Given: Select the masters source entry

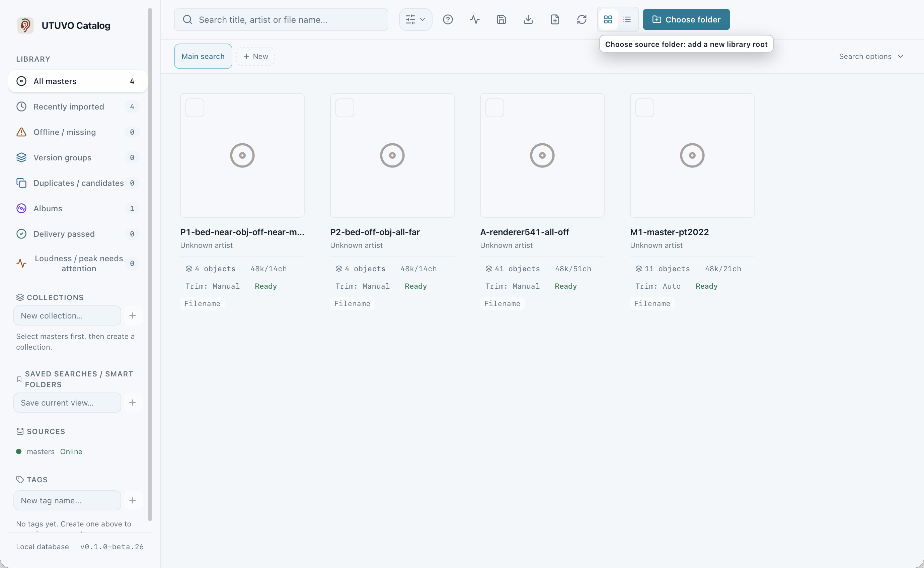Looking at the screenshot, I should (49, 451).
